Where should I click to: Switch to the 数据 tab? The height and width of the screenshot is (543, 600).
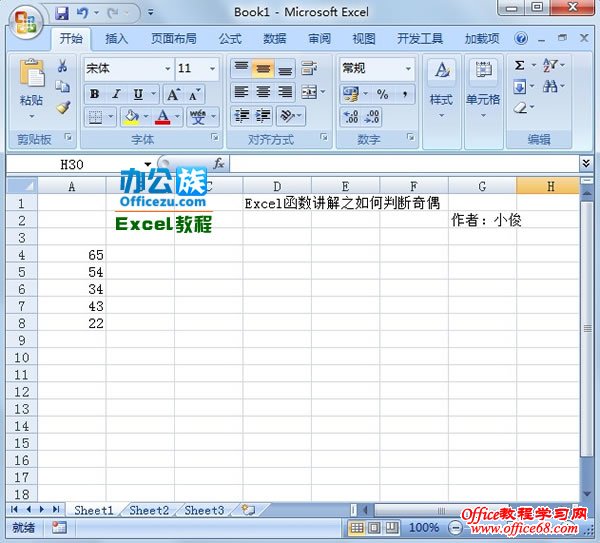pyautogui.click(x=275, y=39)
